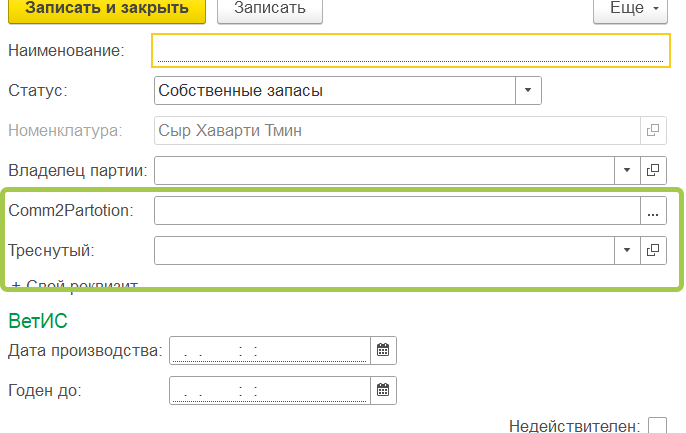Open the Владелец партии linked item icon
Viewport: 686px width, 433px height.
pos(653,170)
